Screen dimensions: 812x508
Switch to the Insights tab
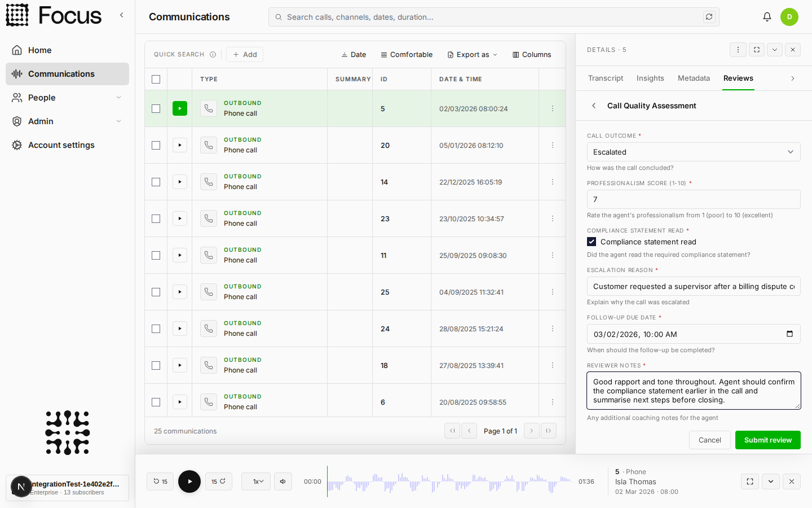[650, 78]
